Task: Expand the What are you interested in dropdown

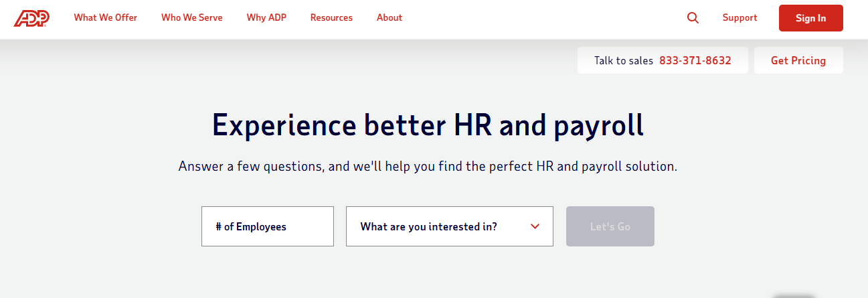Action: pos(450,226)
